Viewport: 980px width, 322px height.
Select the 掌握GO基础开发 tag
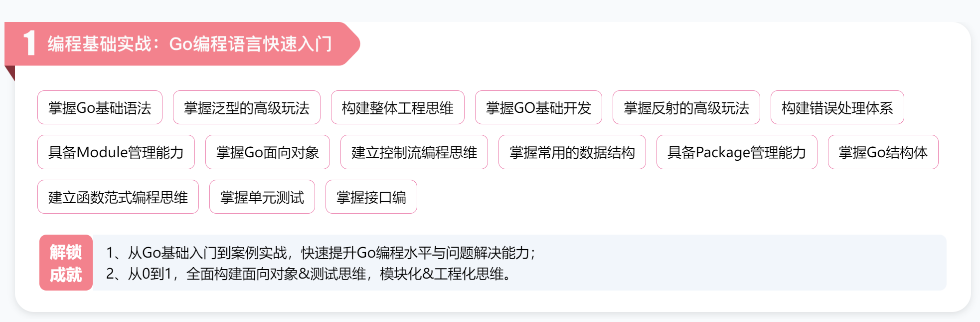click(538, 108)
